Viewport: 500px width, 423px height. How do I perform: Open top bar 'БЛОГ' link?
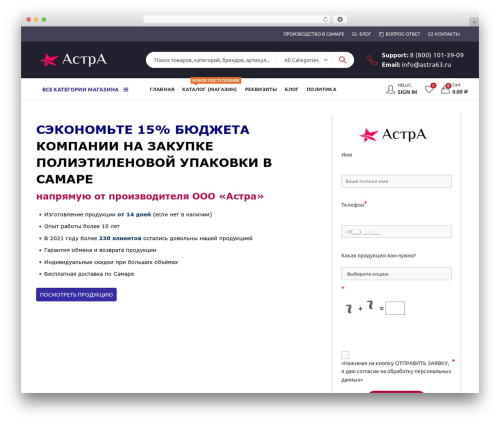(362, 34)
